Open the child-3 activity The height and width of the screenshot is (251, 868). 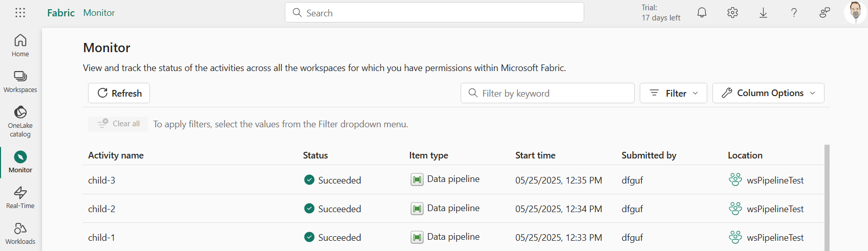point(101,180)
